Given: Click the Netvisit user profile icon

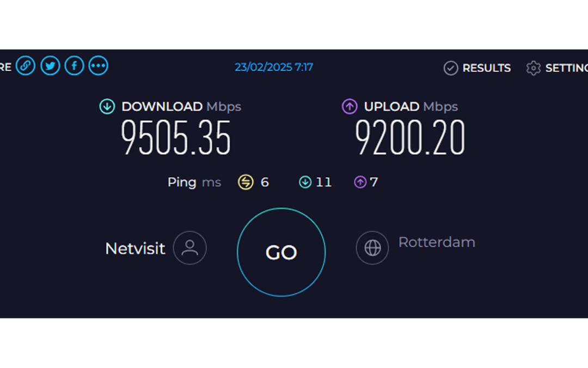Looking at the screenshot, I should pos(189,248).
